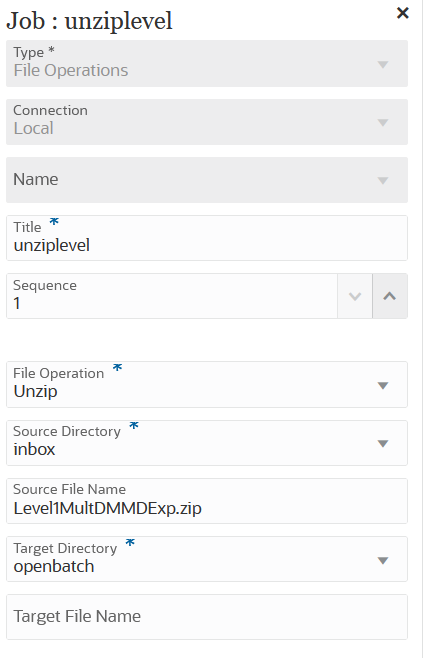Click the openbatch value in Target Directory
This screenshot has height=658, width=424.
point(54,567)
